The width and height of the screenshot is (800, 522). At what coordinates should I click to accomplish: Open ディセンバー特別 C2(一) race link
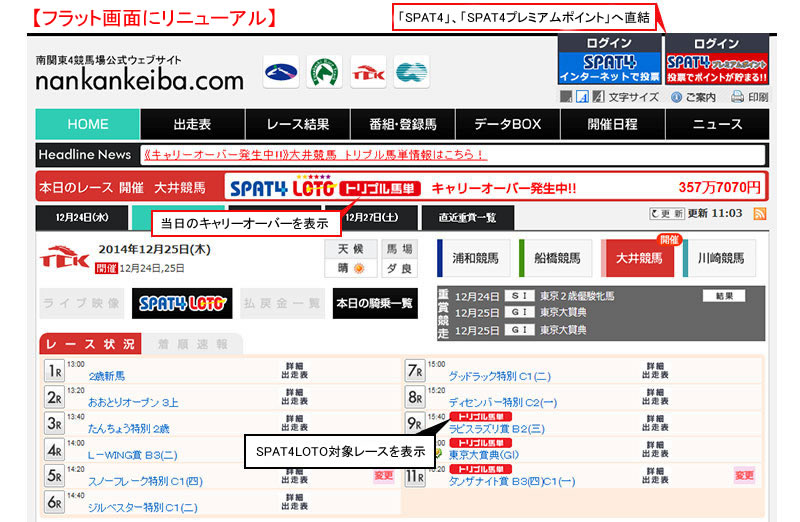coord(503,403)
